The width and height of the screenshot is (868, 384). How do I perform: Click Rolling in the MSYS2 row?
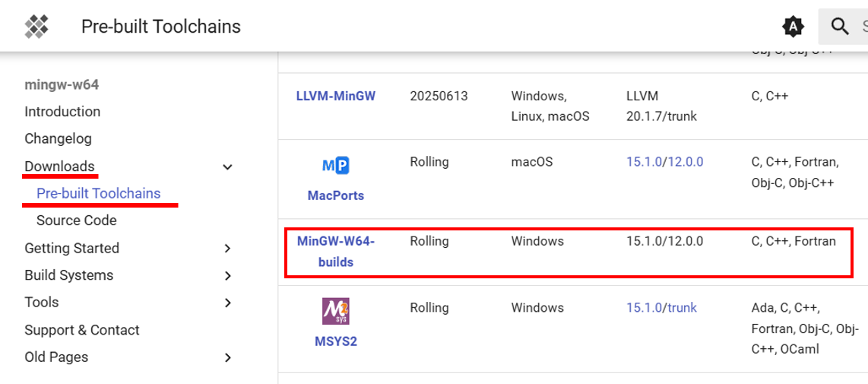tap(429, 307)
